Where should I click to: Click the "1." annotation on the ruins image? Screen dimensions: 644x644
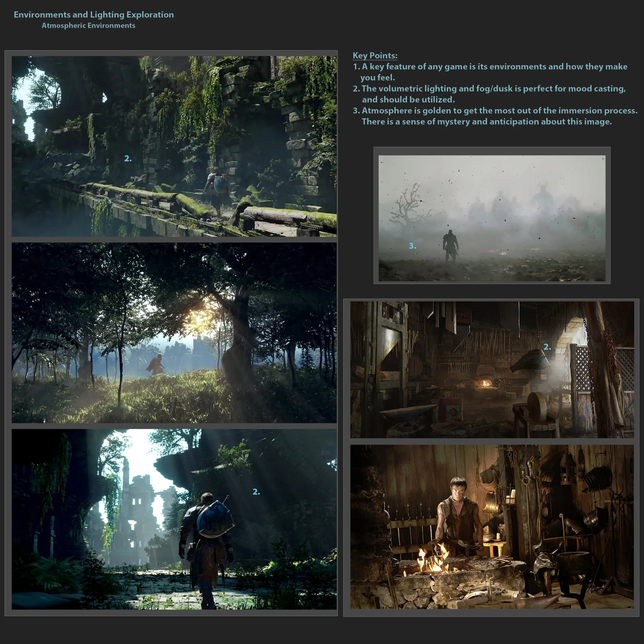pos(13,97)
